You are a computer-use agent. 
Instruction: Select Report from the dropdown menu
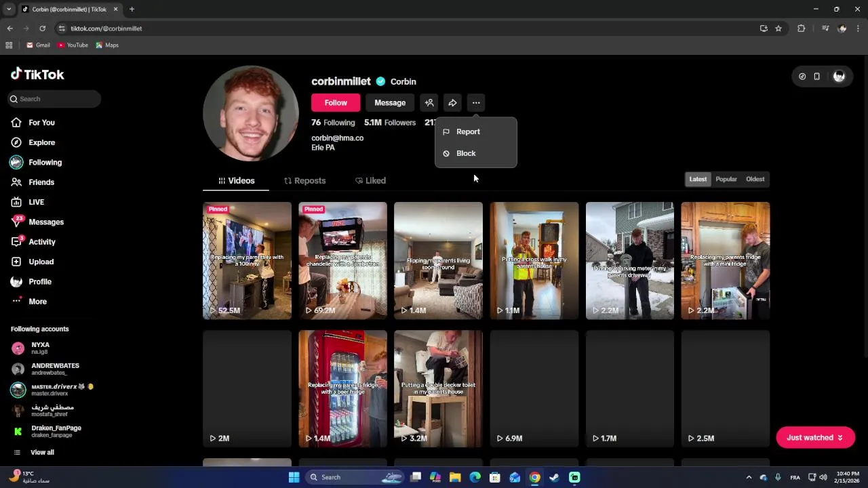tap(476, 131)
